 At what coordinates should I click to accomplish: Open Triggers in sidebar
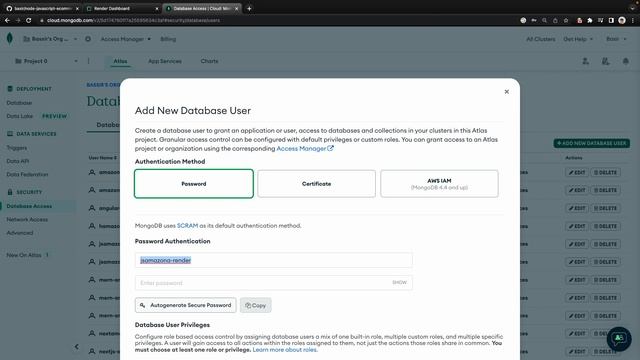pos(17,148)
